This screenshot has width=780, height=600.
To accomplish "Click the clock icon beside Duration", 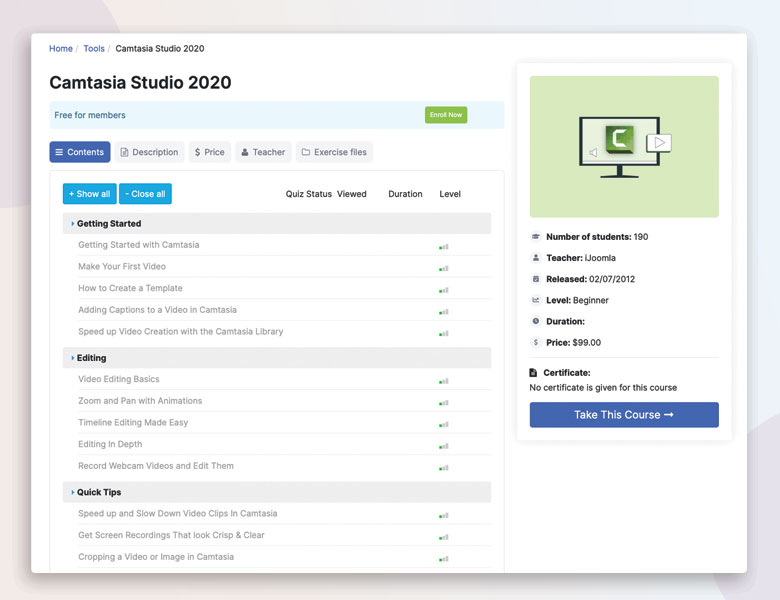I will [x=536, y=321].
